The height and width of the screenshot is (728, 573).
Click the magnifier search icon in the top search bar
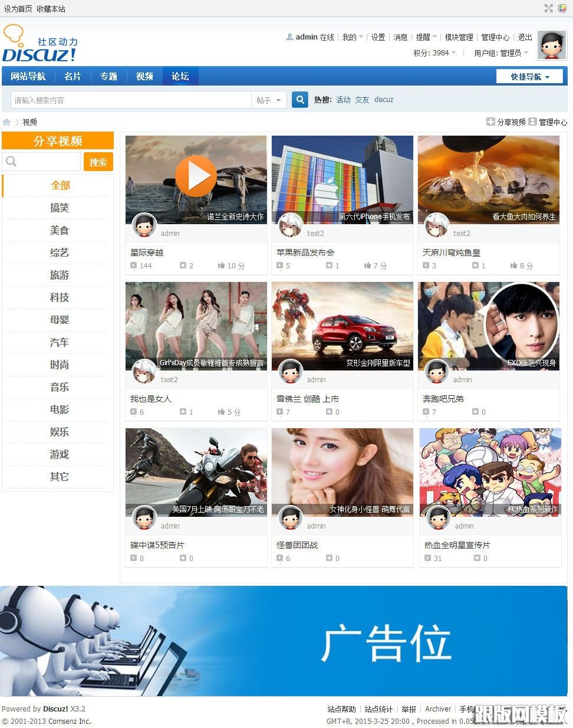(299, 100)
